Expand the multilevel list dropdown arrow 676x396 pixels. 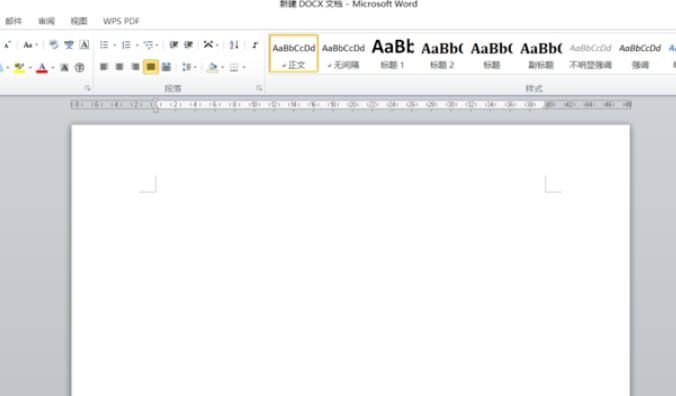pos(157,45)
